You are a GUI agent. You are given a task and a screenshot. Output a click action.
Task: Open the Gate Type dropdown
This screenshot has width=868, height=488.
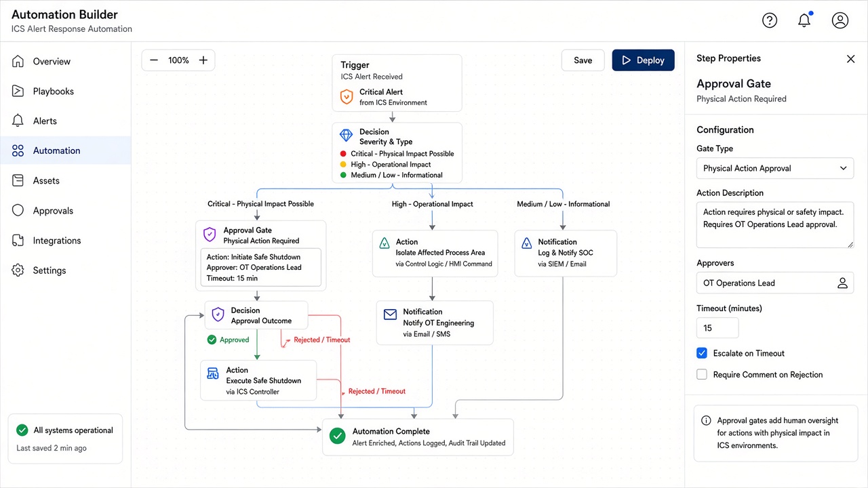click(x=775, y=168)
